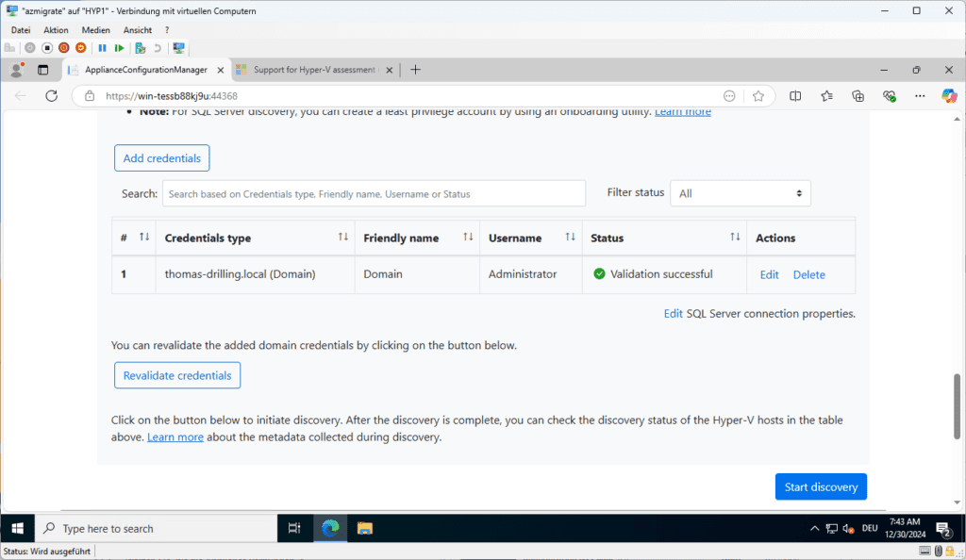This screenshot has width=966, height=560.
Task: Open Microsoft Edge from the taskbar
Action: (x=330, y=529)
